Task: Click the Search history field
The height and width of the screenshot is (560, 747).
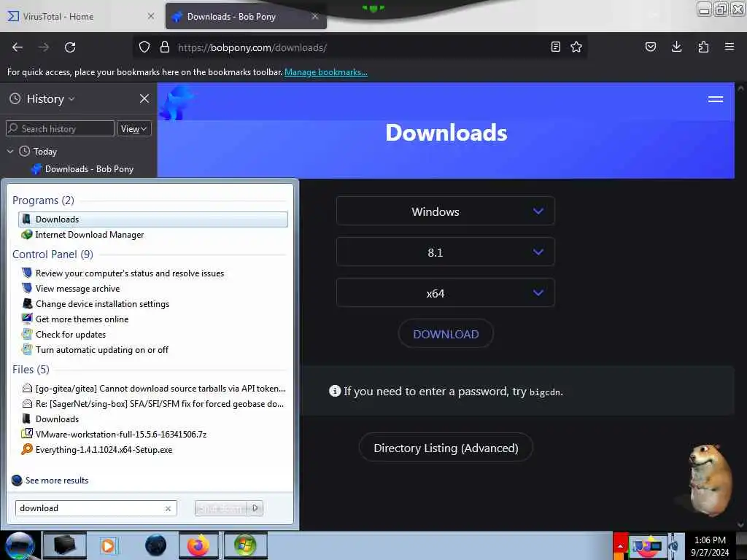Action: 61,128
